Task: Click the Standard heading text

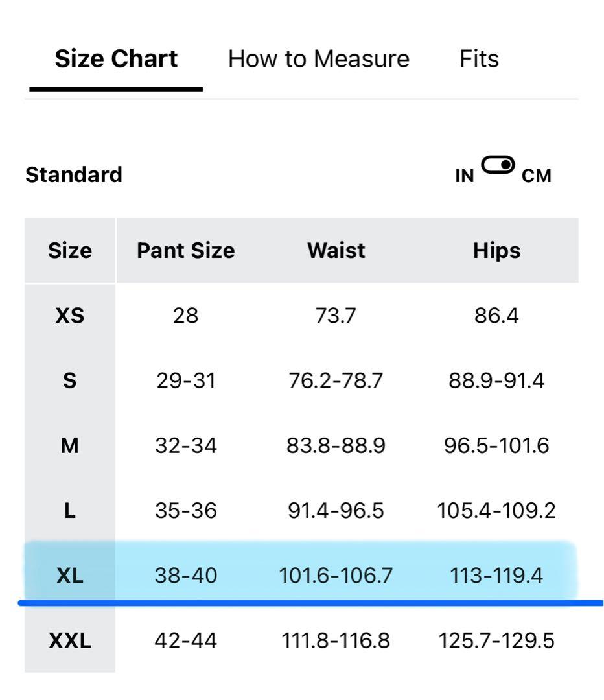Action: [x=74, y=175]
